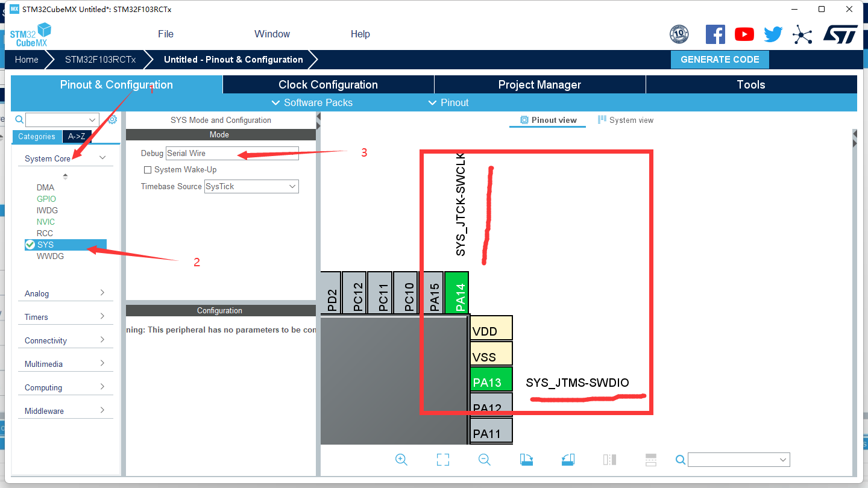Expand the Analog category
Viewport: 868px width, 488px height.
(65, 293)
